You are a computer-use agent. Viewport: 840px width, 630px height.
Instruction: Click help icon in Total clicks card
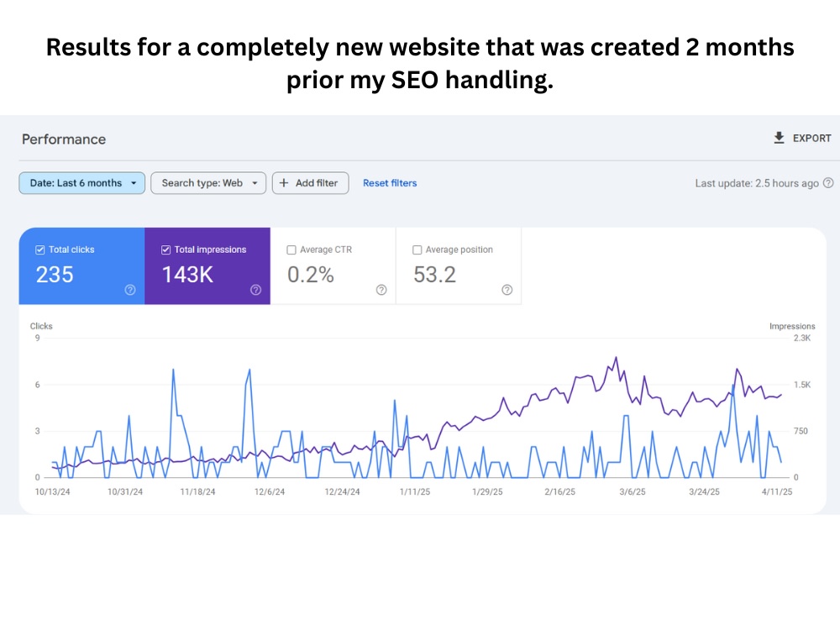coord(130,290)
